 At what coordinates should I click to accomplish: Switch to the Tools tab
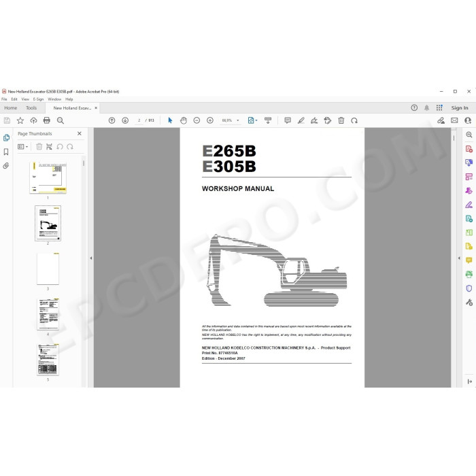coord(31,107)
